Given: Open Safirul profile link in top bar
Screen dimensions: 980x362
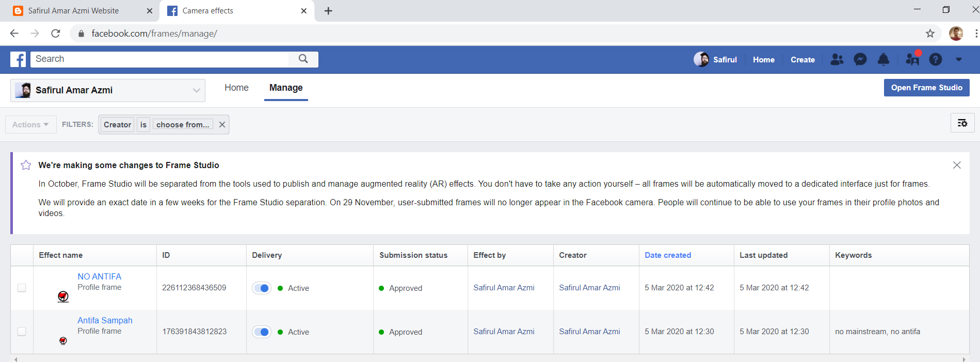Looking at the screenshot, I should [x=715, y=59].
